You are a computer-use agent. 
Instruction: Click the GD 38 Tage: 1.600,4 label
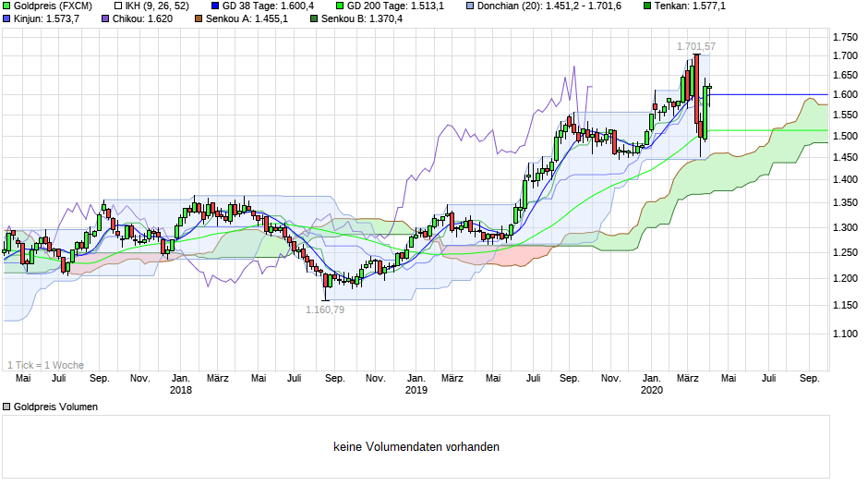coord(268,6)
